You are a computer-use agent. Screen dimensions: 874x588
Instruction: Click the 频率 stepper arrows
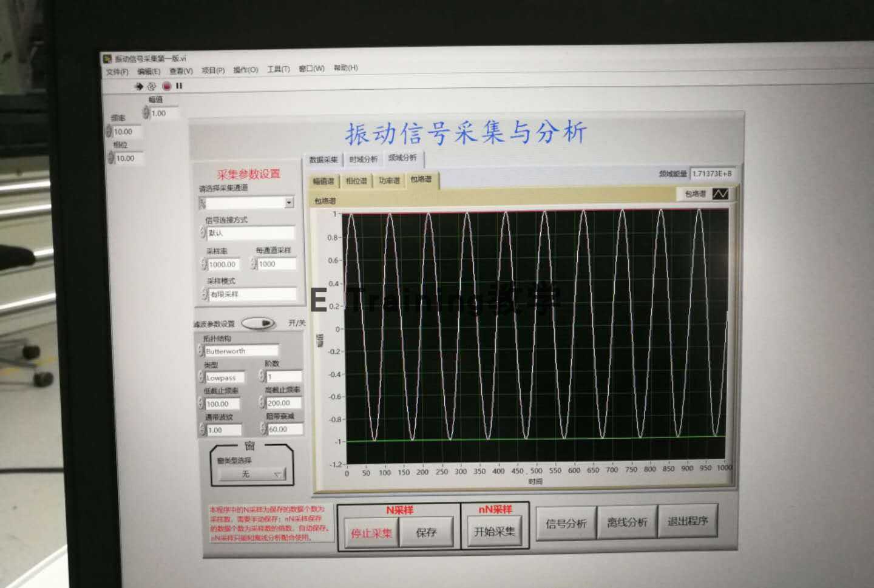(109, 131)
